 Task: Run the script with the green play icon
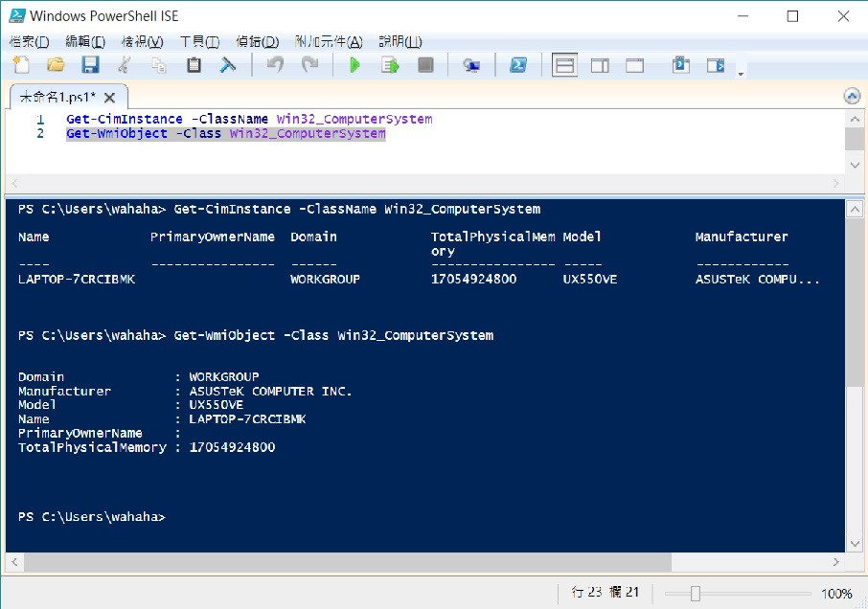pos(354,65)
